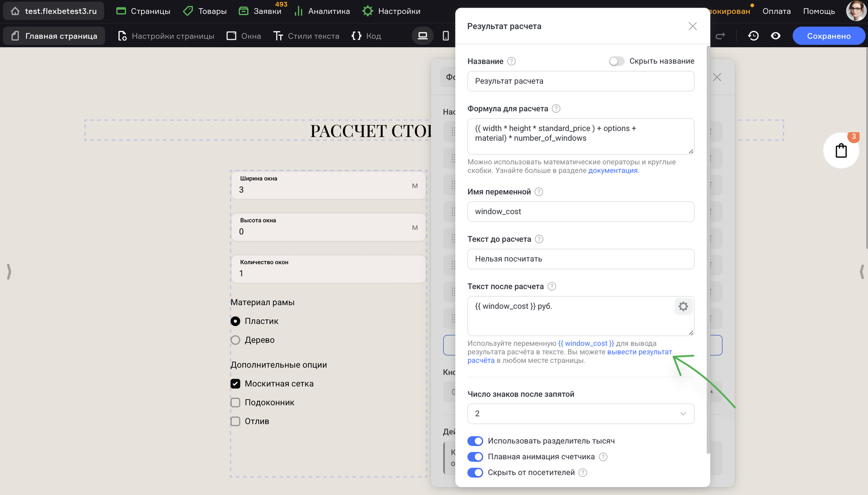The width and height of the screenshot is (868, 495).
Task: Disable Использовать разделитель тысяч toggle
Action: [475, 441]
